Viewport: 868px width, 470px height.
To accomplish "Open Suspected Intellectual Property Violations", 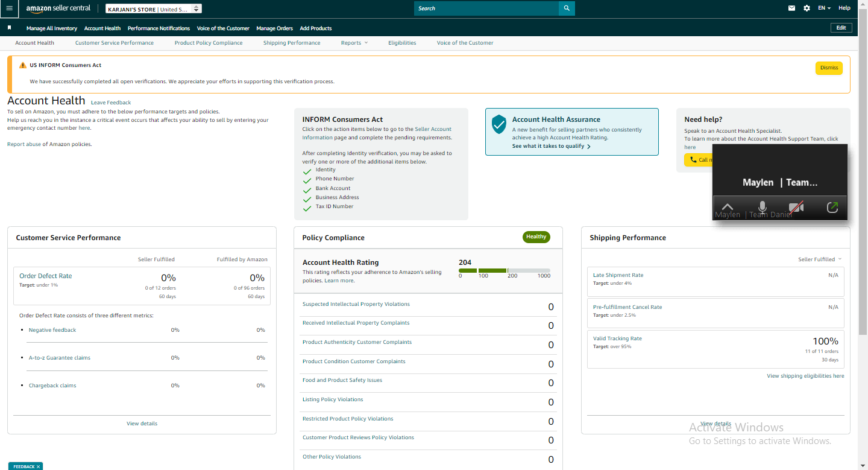I will pyautogui.click(x=356, y=304).
